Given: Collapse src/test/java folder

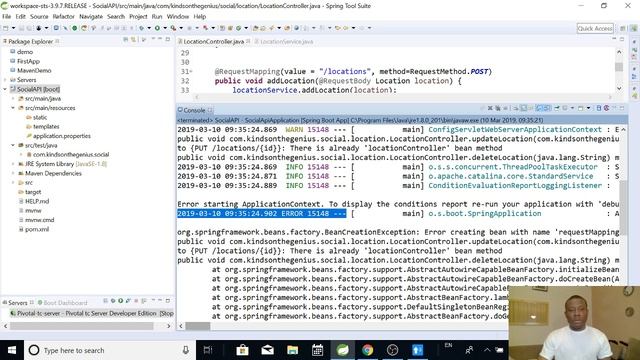Looking at the screenshot, I should [x=13, y=145].
